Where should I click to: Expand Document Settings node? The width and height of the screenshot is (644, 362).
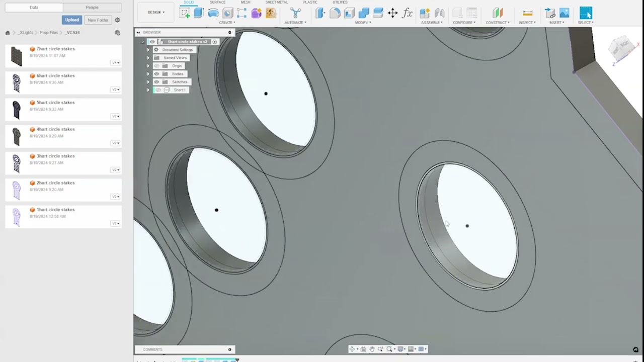pos(148,50)
